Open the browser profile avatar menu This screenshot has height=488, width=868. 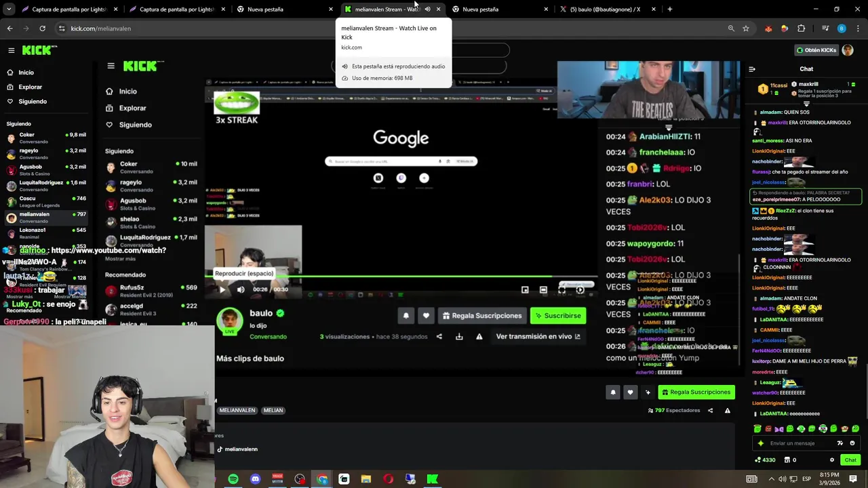842,28
